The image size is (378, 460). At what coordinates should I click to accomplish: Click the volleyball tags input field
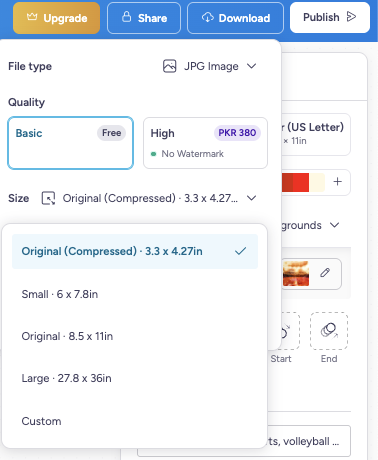click(308, 441)
